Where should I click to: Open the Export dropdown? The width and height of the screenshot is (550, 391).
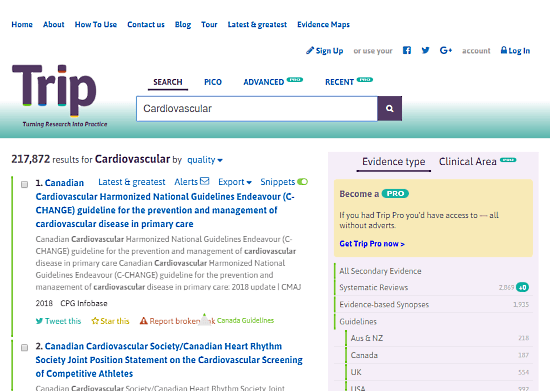[x=235, y=182]
